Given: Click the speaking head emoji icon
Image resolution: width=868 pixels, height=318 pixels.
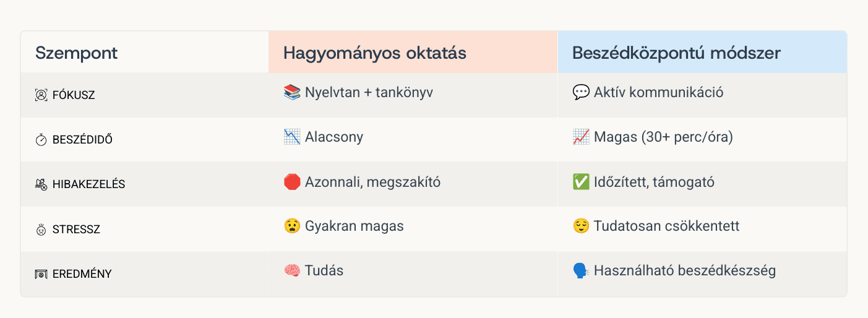Looking at the screenshot, I should (581, 271).
